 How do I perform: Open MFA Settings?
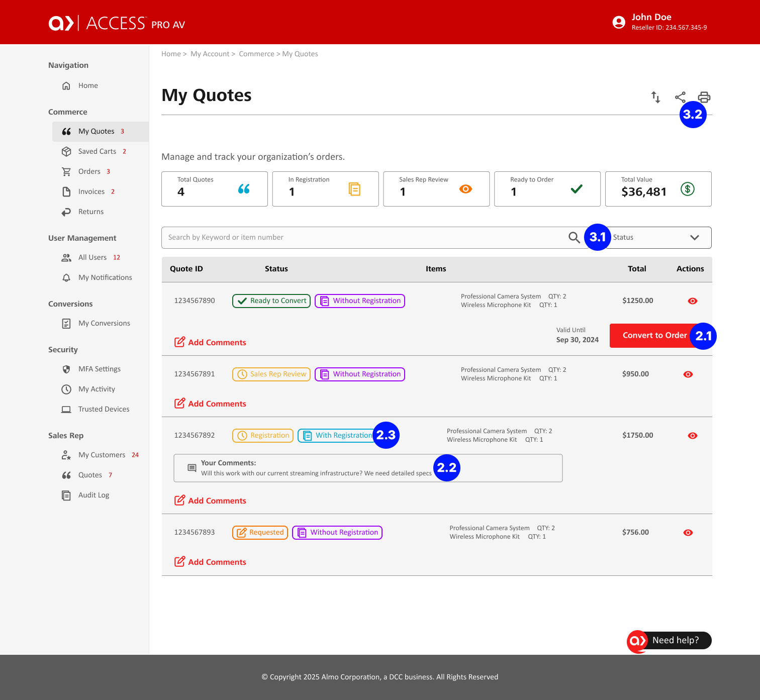(100, 369)
